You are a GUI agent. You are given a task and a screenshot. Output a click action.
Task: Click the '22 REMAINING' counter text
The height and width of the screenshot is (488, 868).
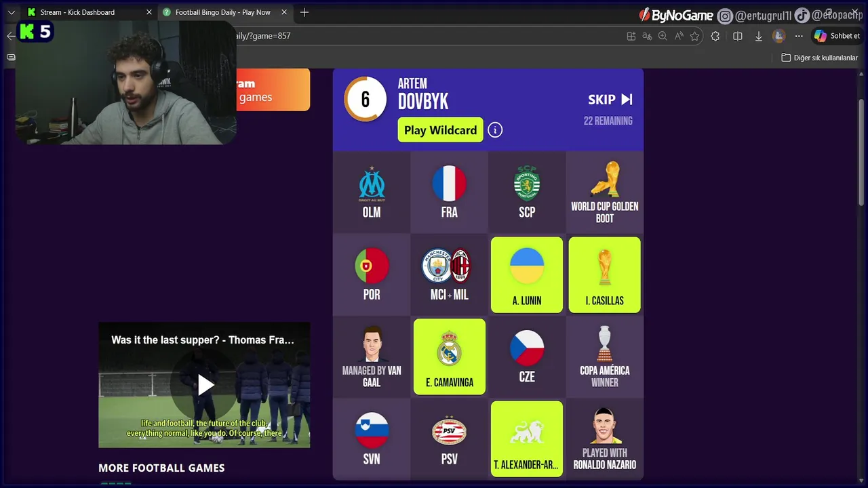click(x=608, y=121)
